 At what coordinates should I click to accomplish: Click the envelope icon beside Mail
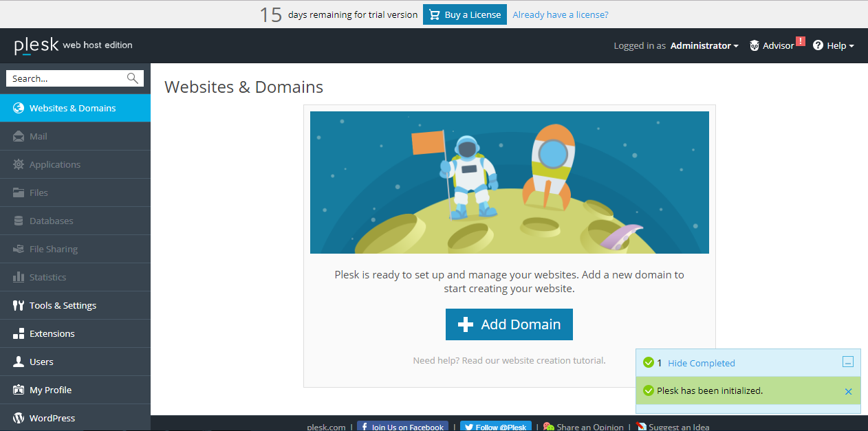coord(19,136)
